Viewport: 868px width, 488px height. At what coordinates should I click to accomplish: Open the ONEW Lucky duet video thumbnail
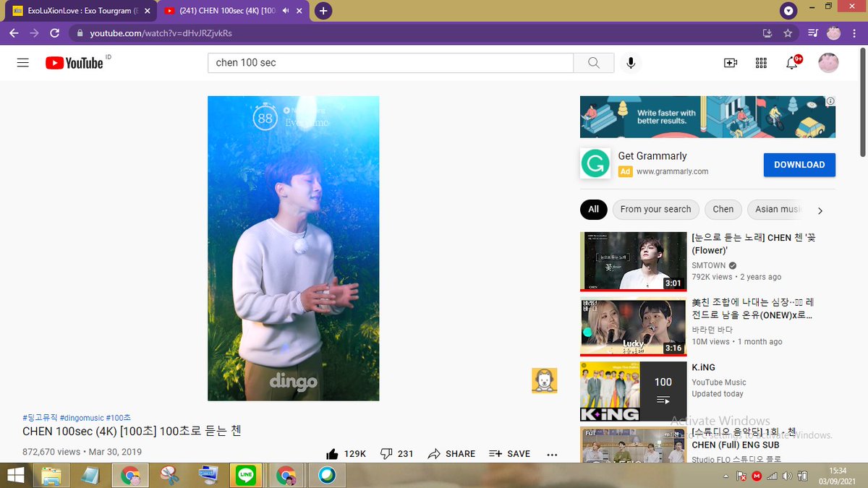pyautogui.click(x=633, y=327)
